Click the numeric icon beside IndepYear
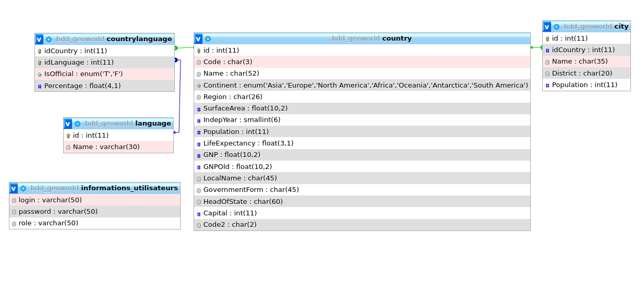The image size is (644, 291). tap(199, 120)
